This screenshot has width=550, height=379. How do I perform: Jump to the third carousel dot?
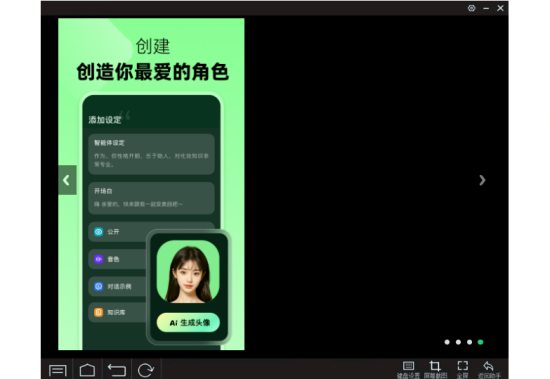[x=469, y=342]
